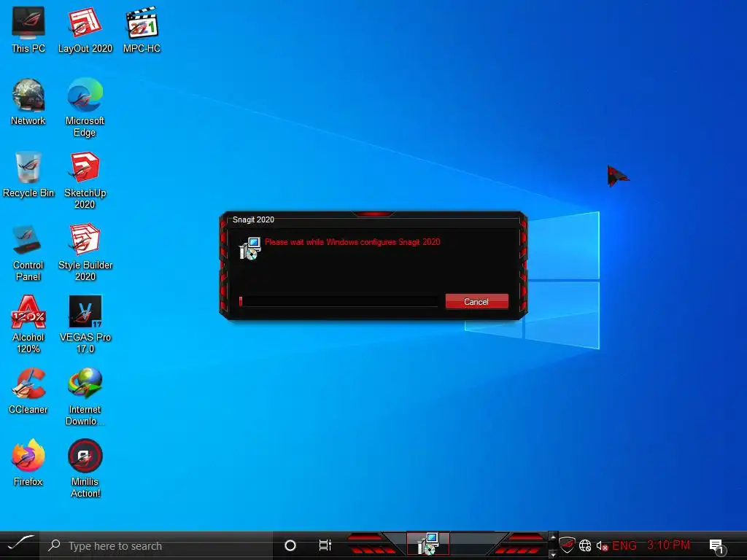This screenshot has width=747, height=560.
Task: Click the Snagit 2020 dialog title
Action: click(x=253, y=219)
